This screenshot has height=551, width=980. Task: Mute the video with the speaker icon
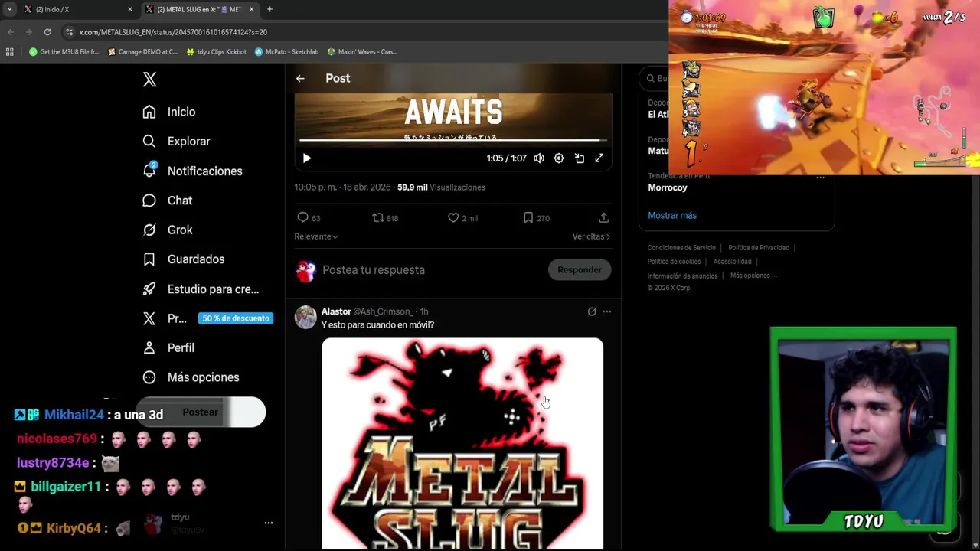pyautogui.click(x=539, y=158)
